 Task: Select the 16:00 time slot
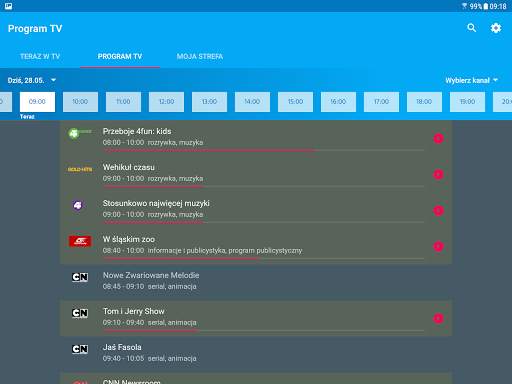point(338,102)
